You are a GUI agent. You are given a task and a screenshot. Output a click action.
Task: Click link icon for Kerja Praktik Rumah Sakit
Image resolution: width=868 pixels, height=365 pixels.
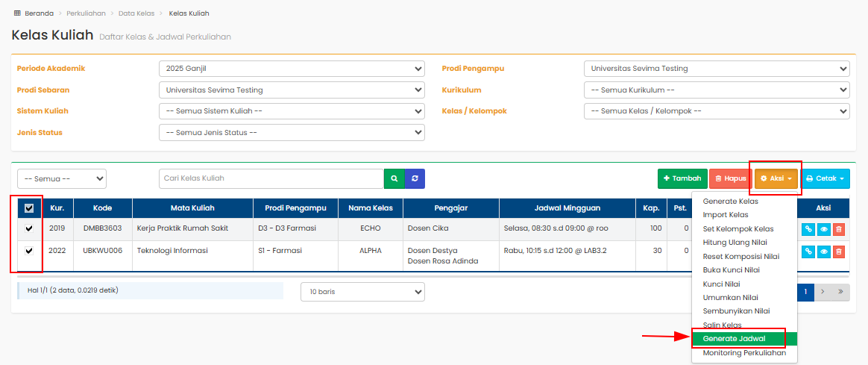click(x=808, y=230)
